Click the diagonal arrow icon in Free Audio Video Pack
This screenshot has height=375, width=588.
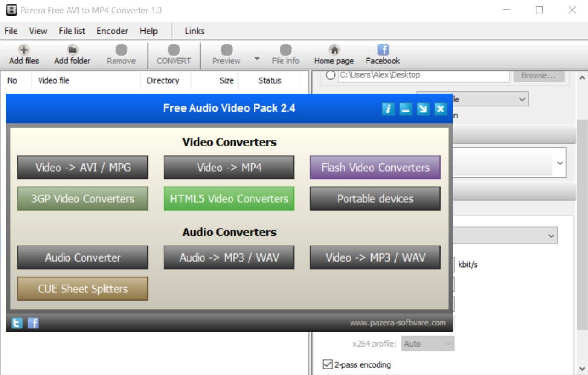(x=423, y=109)
